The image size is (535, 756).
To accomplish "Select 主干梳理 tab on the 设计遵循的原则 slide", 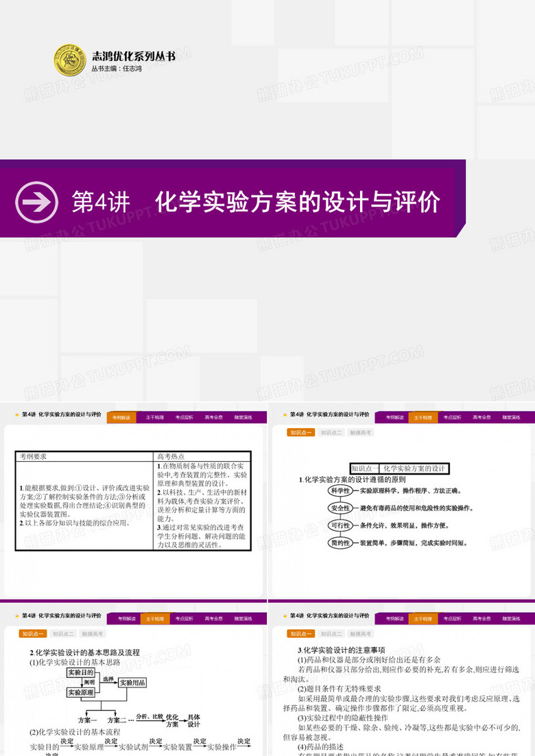I will click(423, 418).
